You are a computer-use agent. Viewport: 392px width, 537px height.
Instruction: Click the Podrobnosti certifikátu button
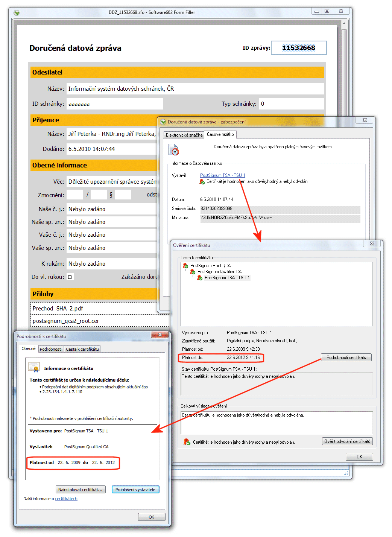(346, 357)
